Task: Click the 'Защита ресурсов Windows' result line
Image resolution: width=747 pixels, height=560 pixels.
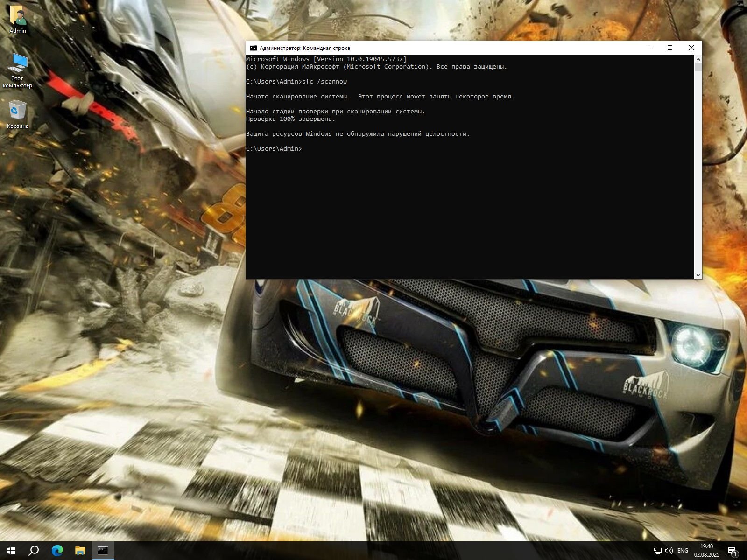Action: pos(358,134)
